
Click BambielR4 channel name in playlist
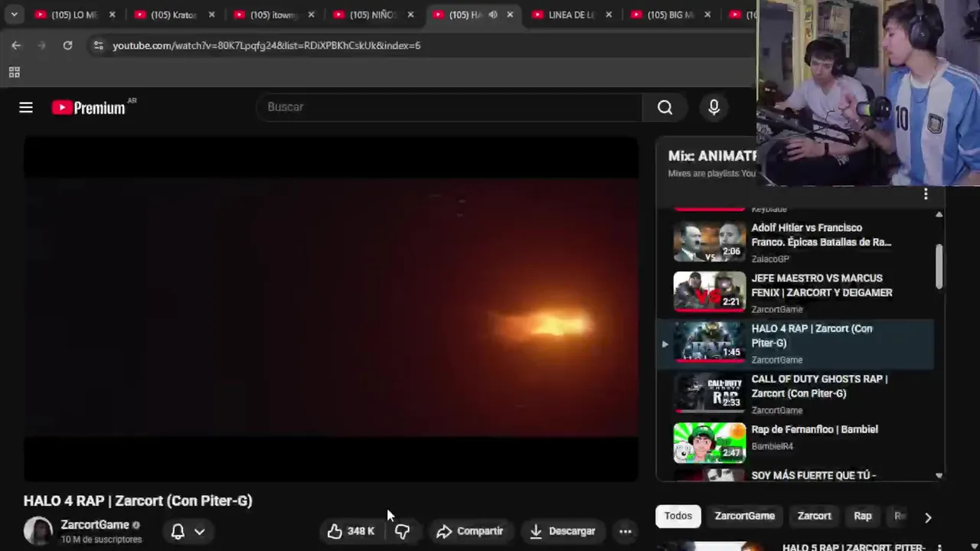click(772, 446)
